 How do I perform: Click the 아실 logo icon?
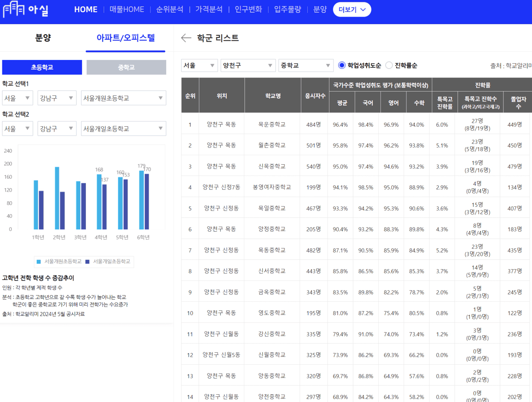coord(14,9)
